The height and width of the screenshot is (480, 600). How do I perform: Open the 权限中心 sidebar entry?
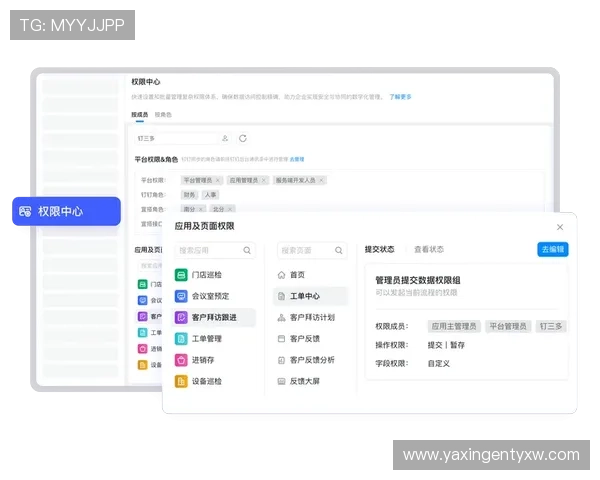(x=66, y=211)
